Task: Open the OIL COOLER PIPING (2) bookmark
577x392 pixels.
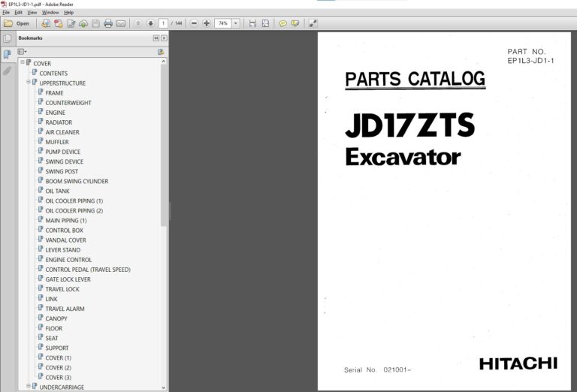Action: click(x=74, y=211)
